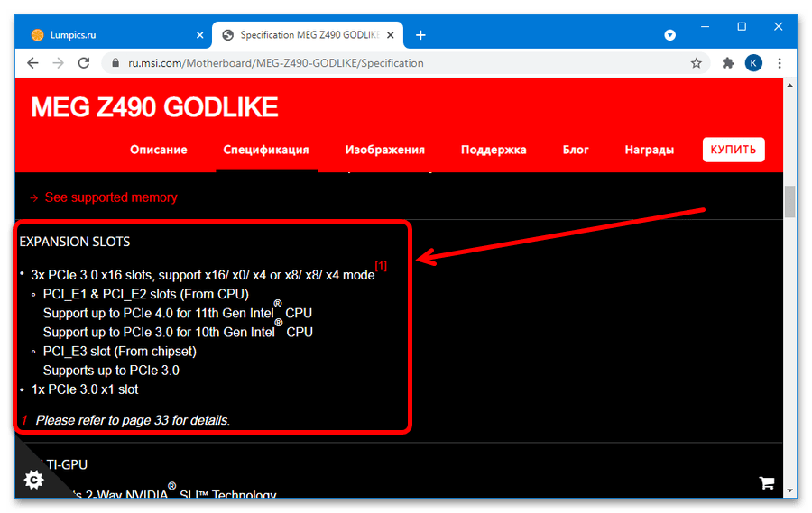Bookmark this page with the star icon

(x=696, y=63)
